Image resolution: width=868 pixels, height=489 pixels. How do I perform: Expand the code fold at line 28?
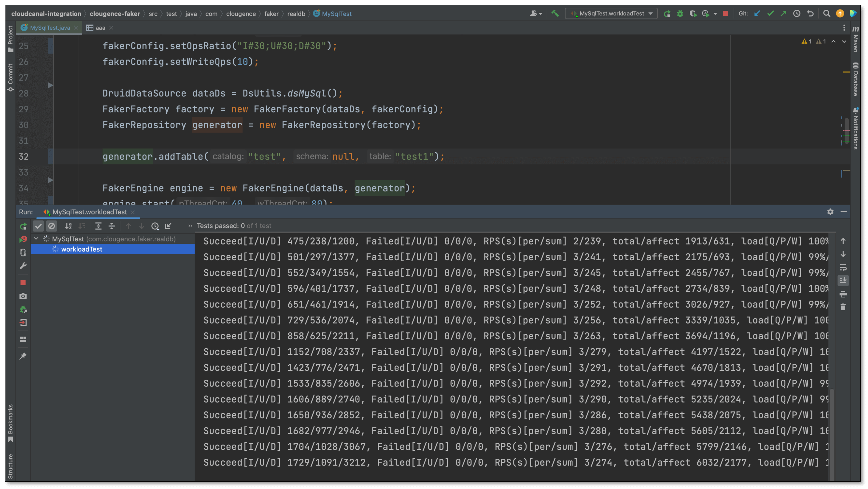click(50, 85)
